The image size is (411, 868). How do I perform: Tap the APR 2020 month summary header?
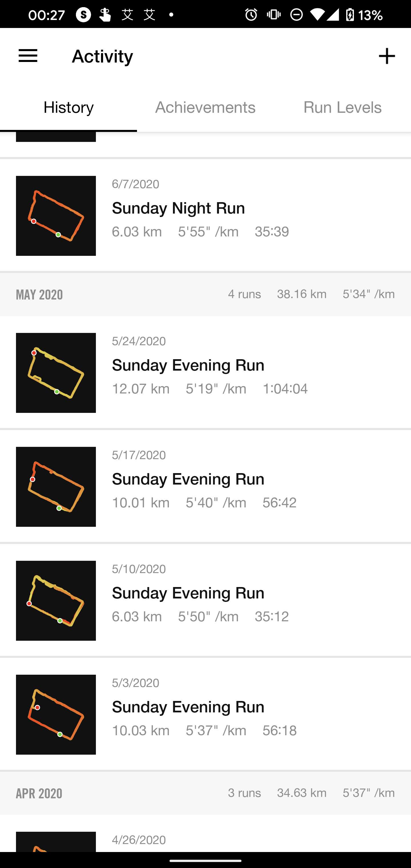coord(205,793)
